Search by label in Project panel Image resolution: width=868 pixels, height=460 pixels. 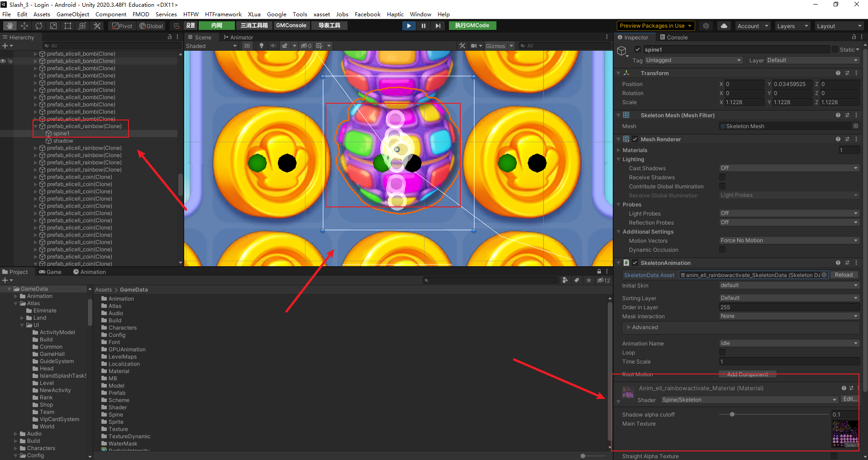tap(577, 280)
